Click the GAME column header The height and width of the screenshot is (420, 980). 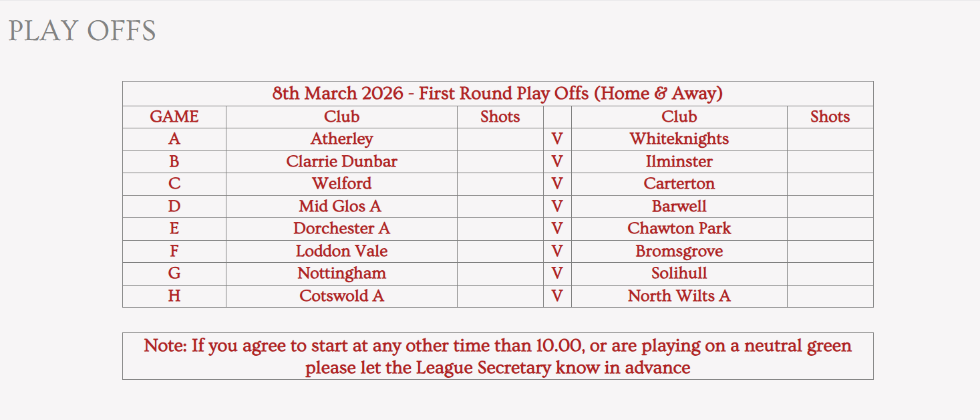174,117
